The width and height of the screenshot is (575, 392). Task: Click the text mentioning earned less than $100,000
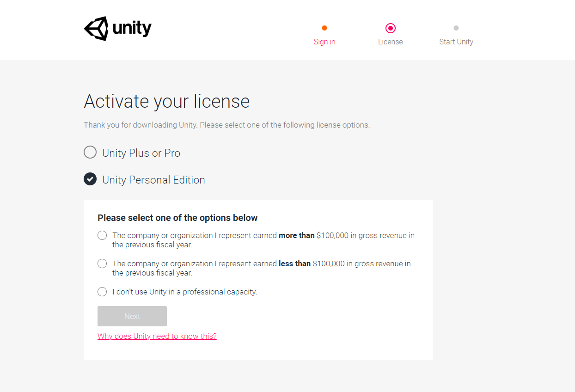pos(262,268)
